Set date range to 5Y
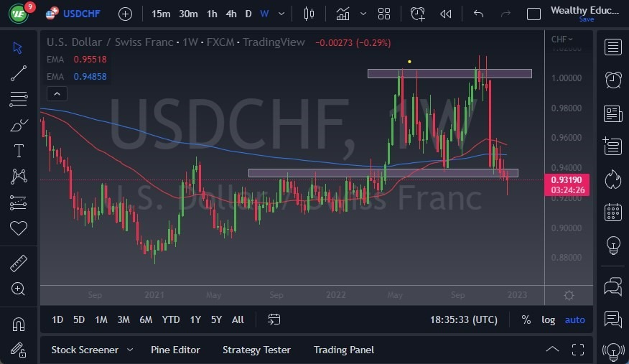Image resolution: width=629 pixels, height=364 pixels. click(x=216, y=319)
